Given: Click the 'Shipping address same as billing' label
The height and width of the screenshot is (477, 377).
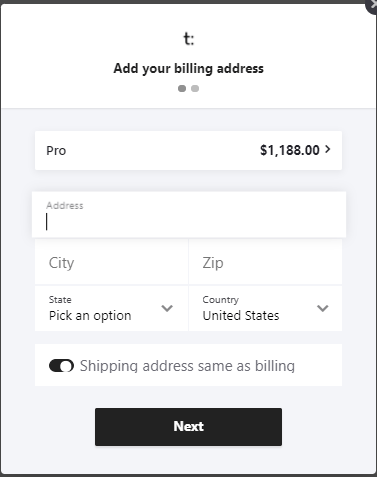Looking at the screenshot, I should [187, 366].
